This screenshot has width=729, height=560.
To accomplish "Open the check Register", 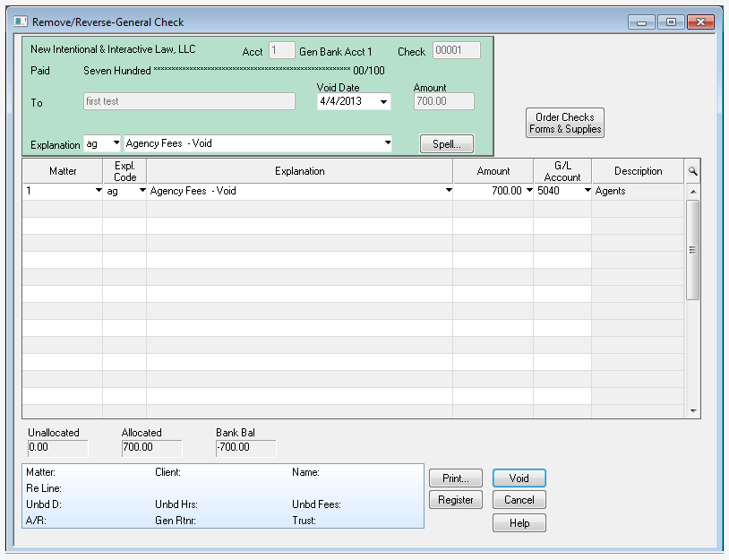I will (x=456, y=500).
